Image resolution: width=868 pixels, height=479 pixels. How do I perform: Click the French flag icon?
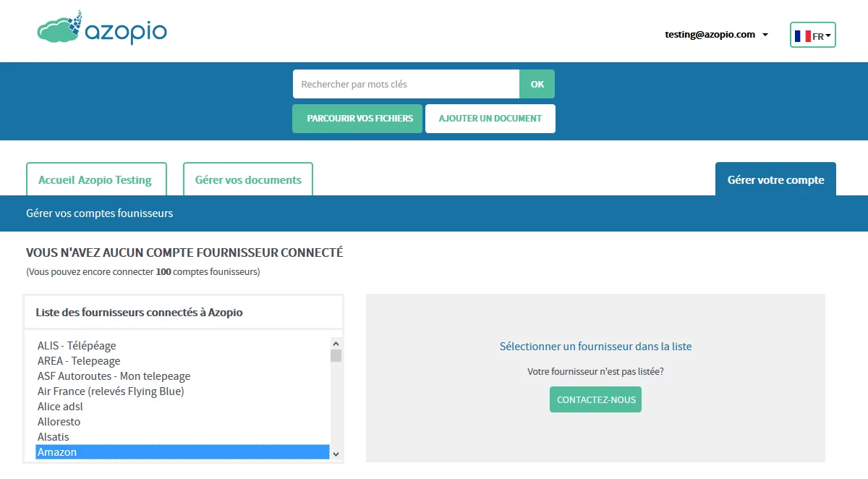(x=802, y=35)
